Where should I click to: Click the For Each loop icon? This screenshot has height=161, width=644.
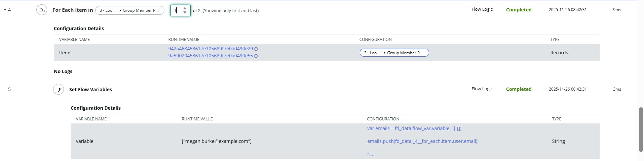click(42, 10)
